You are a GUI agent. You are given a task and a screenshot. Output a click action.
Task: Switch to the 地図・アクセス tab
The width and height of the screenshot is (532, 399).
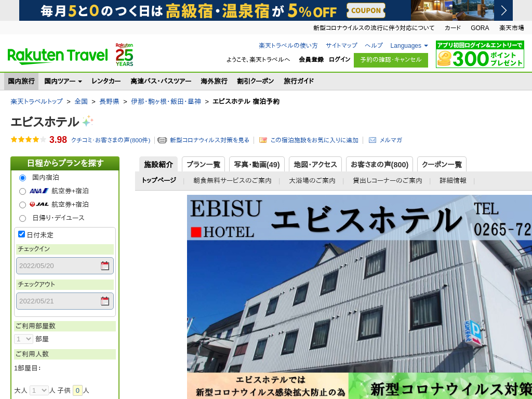pyautogui.click(x=315, y=165)
